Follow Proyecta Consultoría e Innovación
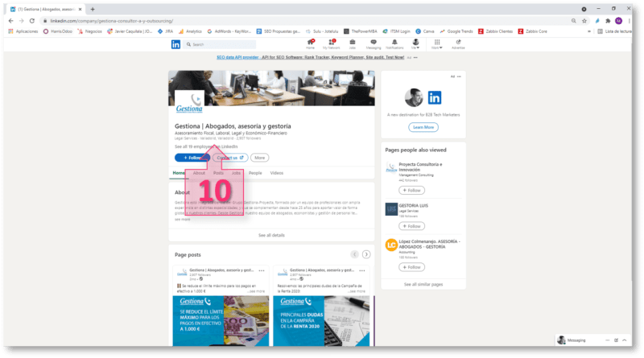The width and height of the screenshot is (644, 358). click(x=411, y=191)
